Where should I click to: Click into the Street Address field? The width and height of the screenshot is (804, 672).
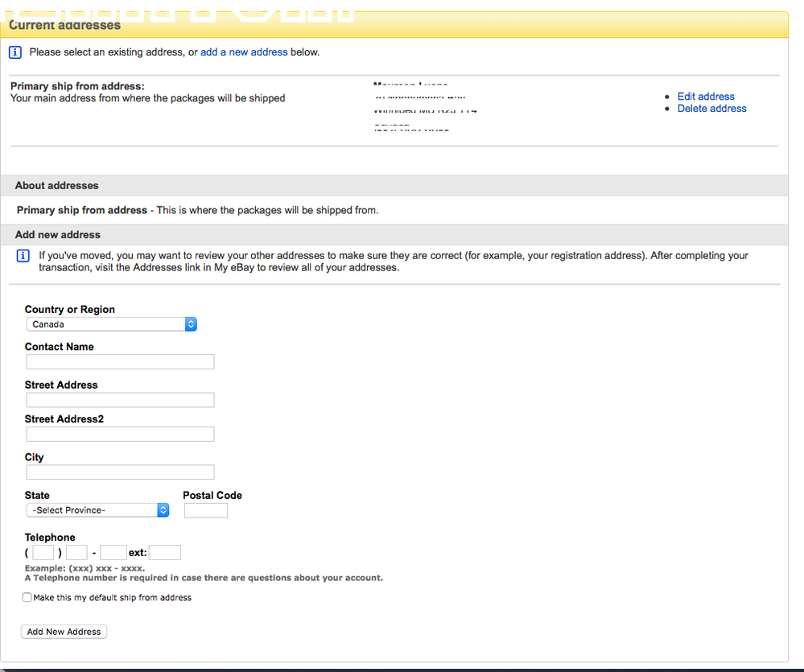pos(121,400)
